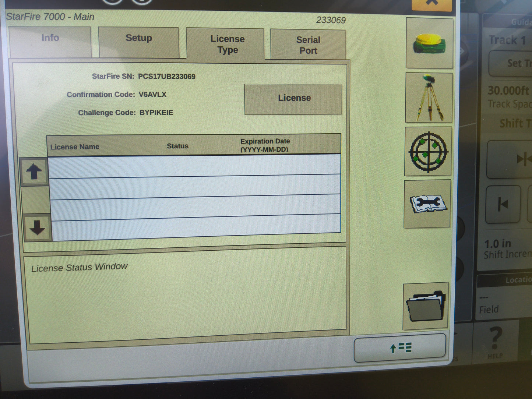This screenshot has height=399, width=532.
Task: Open the satellite crosshair target icon
Action: (428, 151)
